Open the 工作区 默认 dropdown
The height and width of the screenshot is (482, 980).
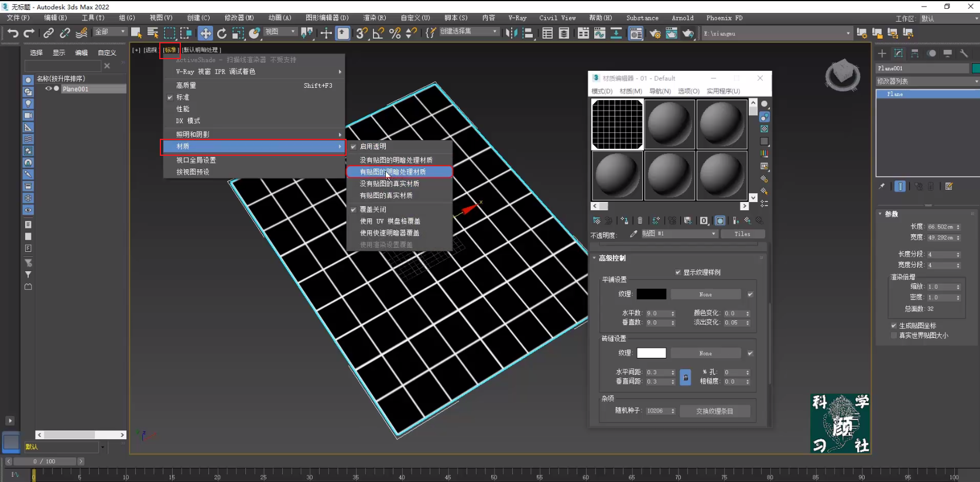point(948,19)
